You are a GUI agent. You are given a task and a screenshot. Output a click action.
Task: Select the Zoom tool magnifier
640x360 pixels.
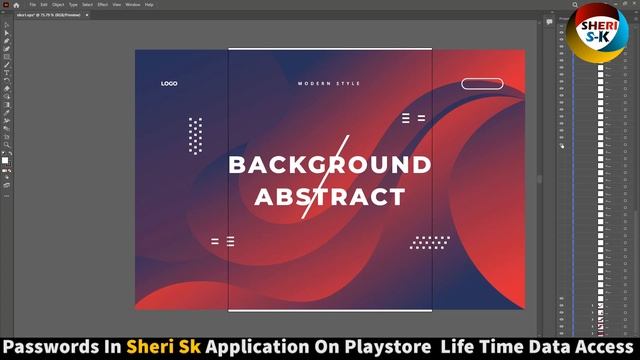(x=6, y=144)
